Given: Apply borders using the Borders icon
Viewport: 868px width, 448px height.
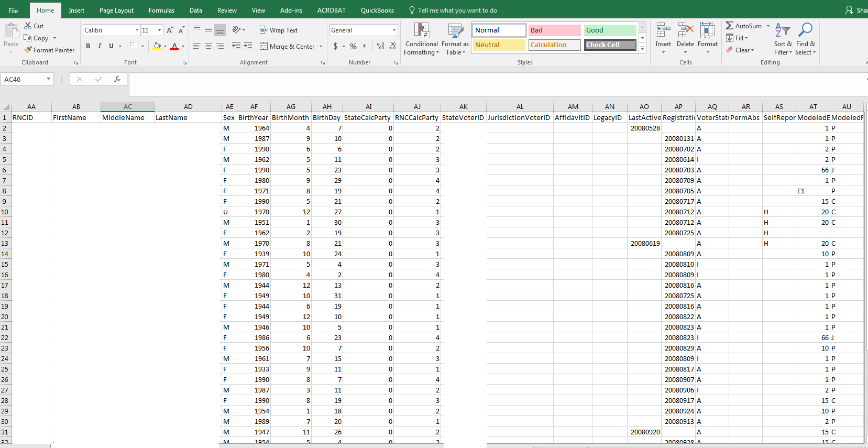Looking at the screenshot, I should coord(134,46).
